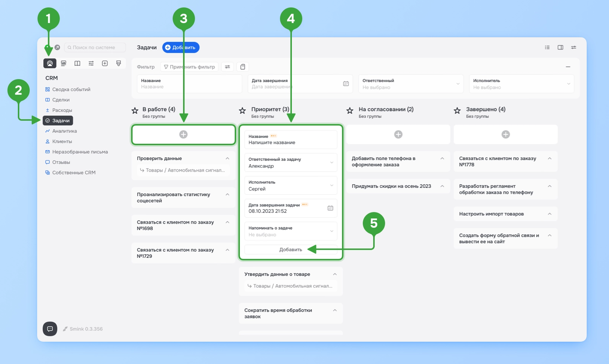
Task: Collapse the filter panel with minus icon
Action: [x=568, y=67]
